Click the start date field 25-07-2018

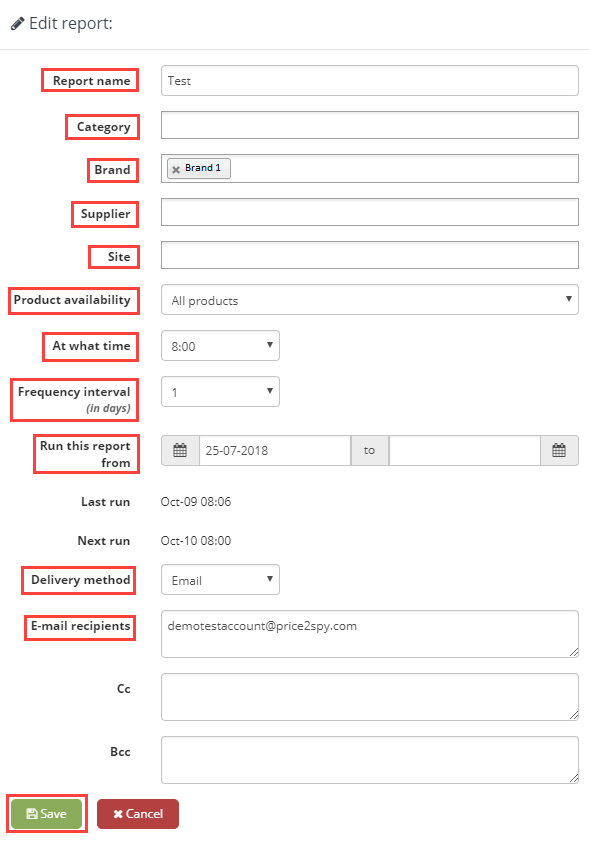275,450
